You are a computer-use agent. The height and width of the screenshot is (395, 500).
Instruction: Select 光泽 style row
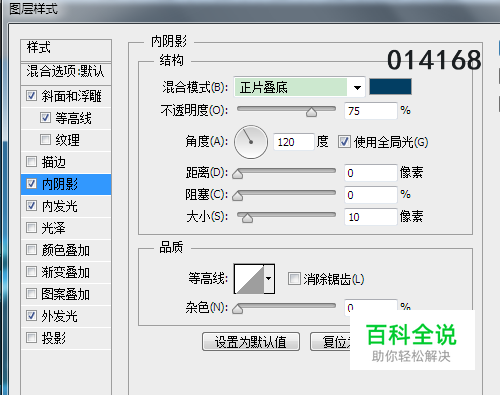(66, 228)
